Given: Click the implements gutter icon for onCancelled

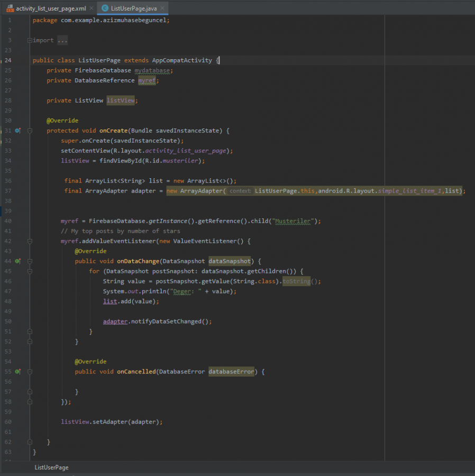Looking at the screenshot, I should pyautogui.click(x=18, y=372).
